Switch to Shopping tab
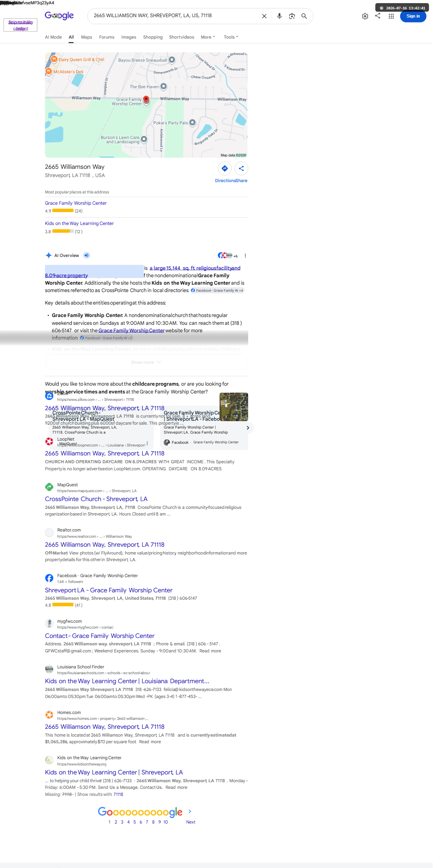438x868 pixels. 153,37
